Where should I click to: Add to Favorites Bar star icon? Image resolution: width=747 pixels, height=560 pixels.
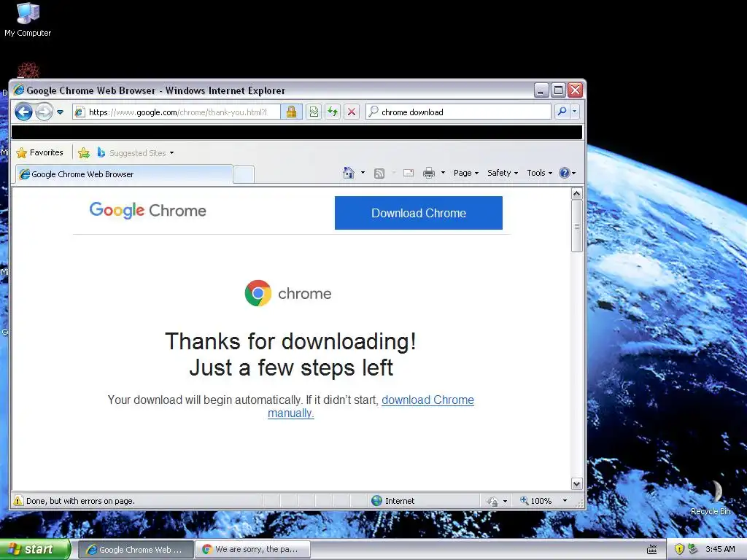pyautogui.click(x=84, y=152)
